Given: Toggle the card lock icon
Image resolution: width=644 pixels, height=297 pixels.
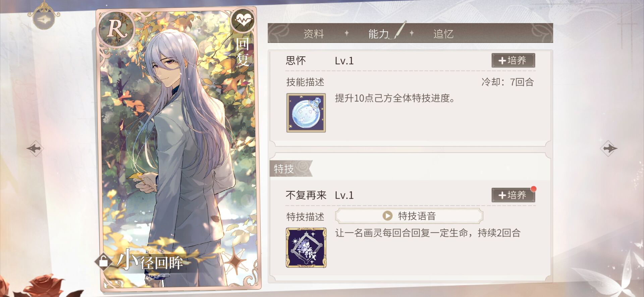Looking at the screenshot, I should click(x=103, y=261).
